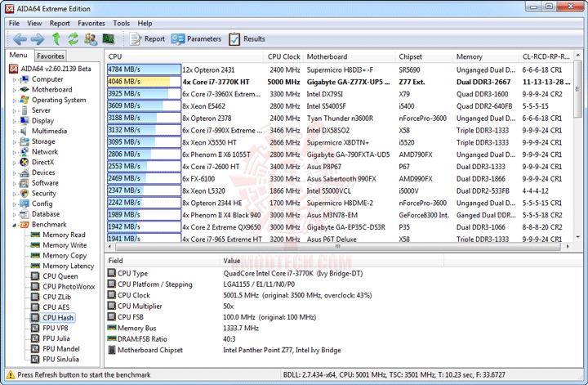The height and width of the screenshot is (385, 588).
Task: Click the green monitor diagnostics toolbar icon
Action: (x=108, y=38)
